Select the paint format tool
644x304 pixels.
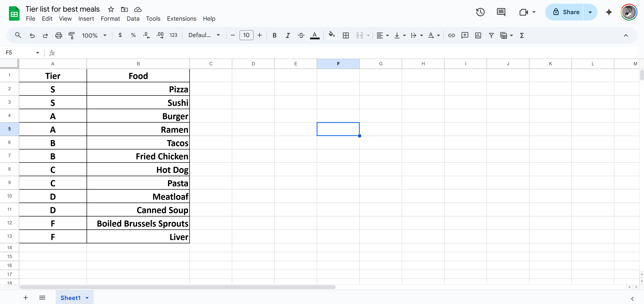(72, 35)
